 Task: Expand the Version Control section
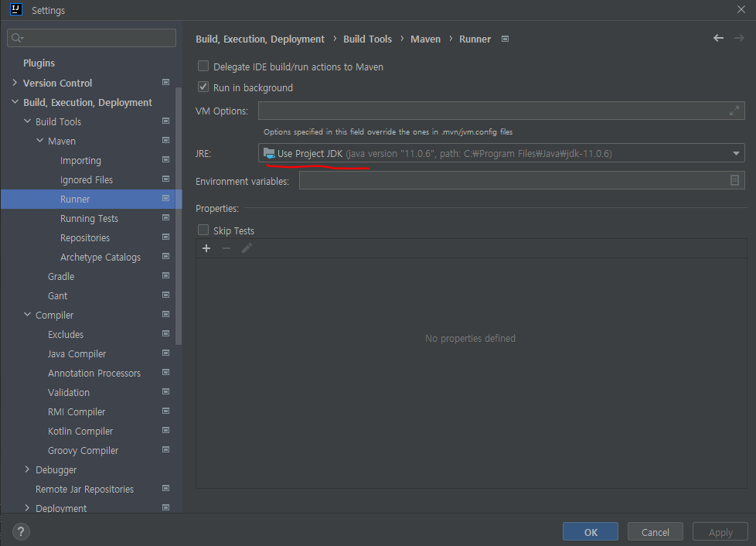(15, 83)
